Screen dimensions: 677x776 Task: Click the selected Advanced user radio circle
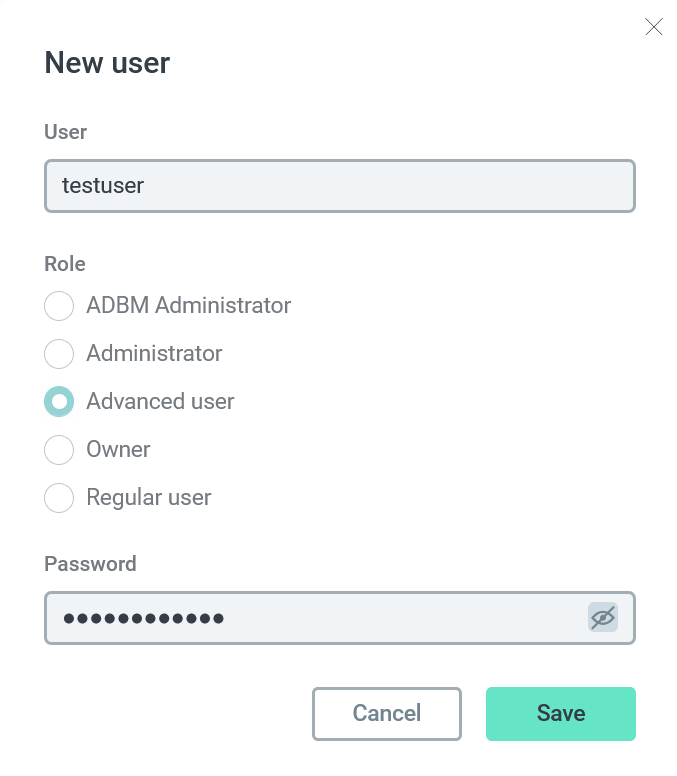(x=59, y=402)
